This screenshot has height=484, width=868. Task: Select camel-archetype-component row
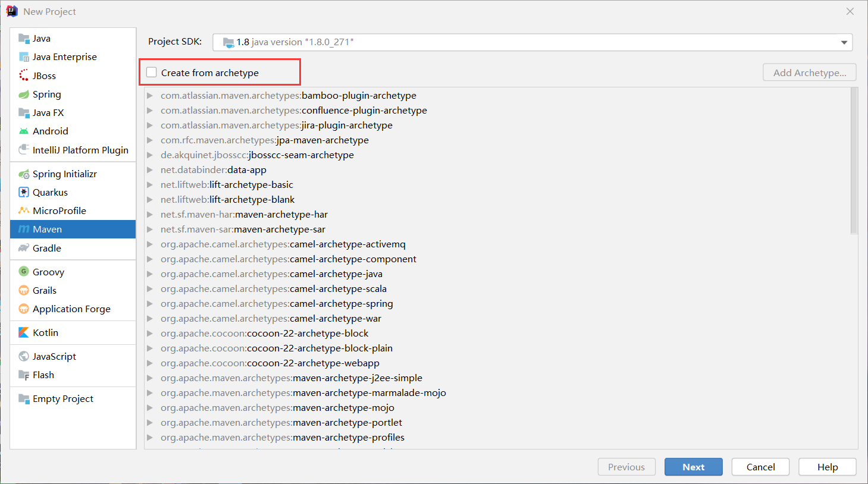point(498,259)
